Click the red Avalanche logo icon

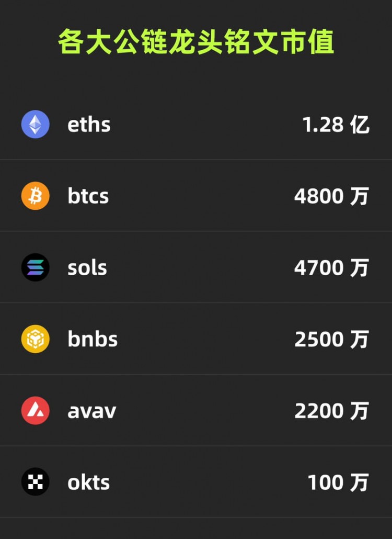[x=36, y=411]
